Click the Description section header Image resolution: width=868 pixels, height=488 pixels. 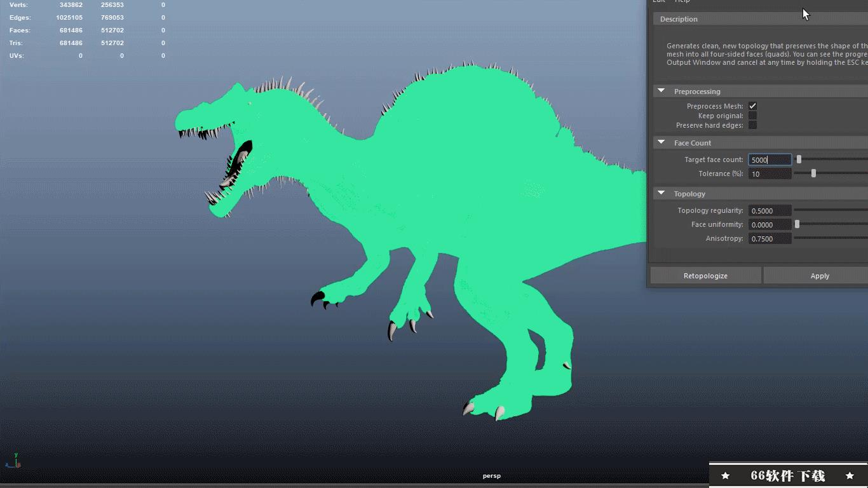(761, 19)
